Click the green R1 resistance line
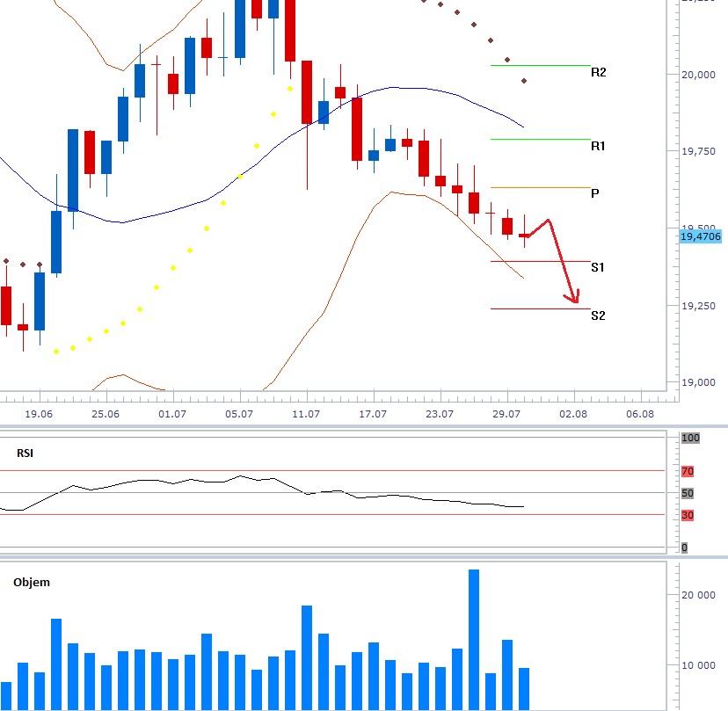 tap(541, 139)
